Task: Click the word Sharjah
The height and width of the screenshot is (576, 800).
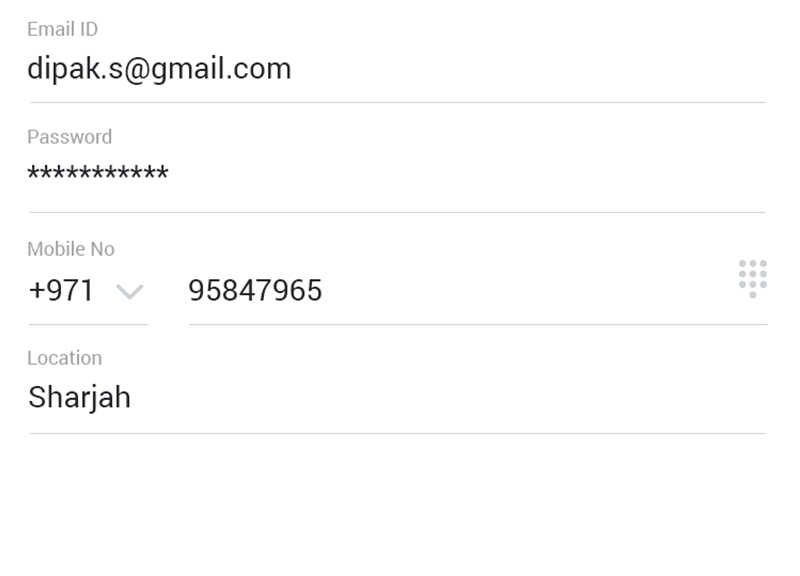Action: [79, 398]
